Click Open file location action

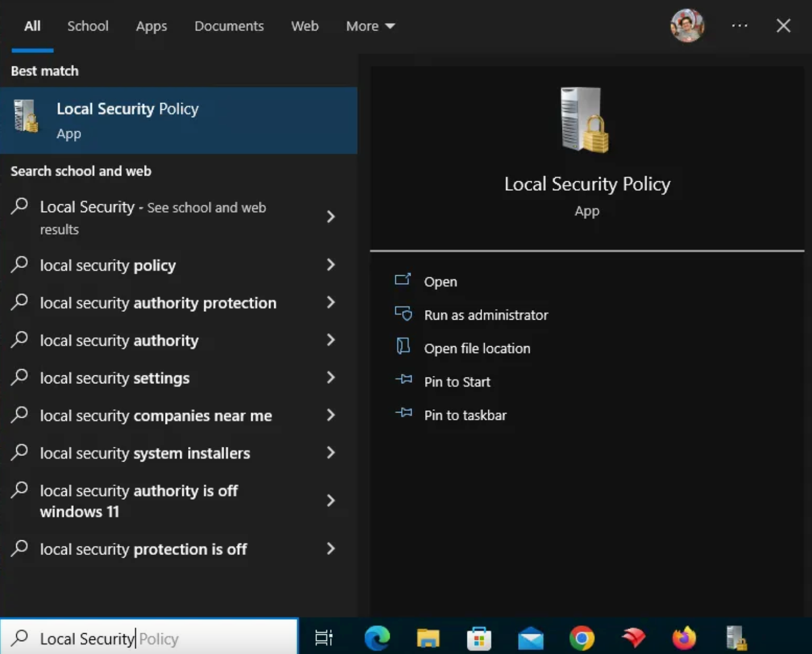click(477, 348)
